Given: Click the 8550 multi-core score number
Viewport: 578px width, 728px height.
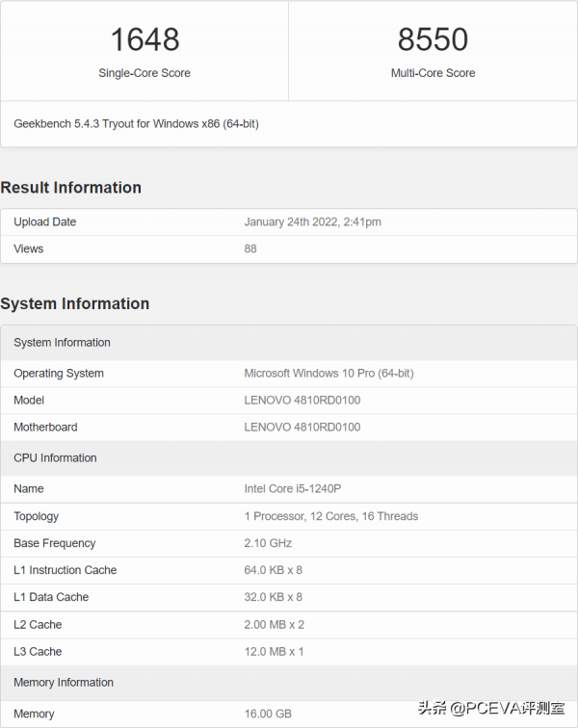Looking at the screenshot, I should (433, 39).
